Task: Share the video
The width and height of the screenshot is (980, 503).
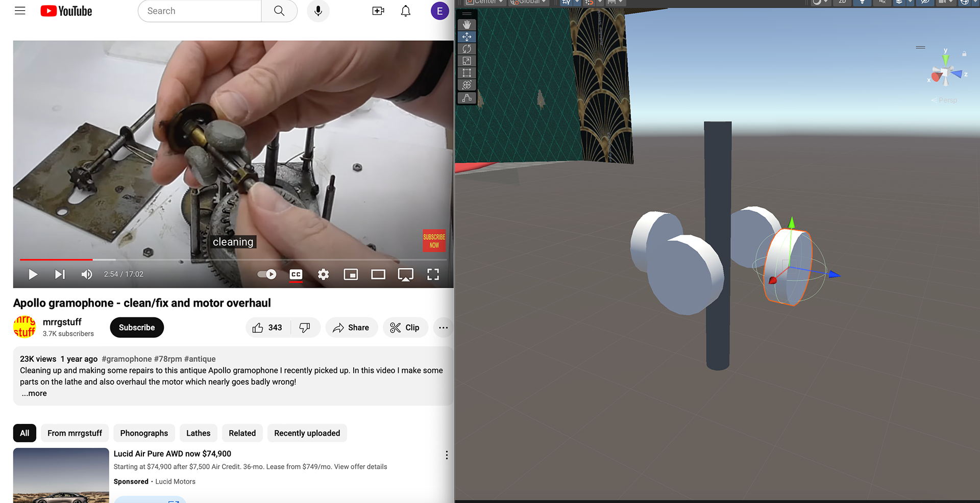Action: pos(351,328)
